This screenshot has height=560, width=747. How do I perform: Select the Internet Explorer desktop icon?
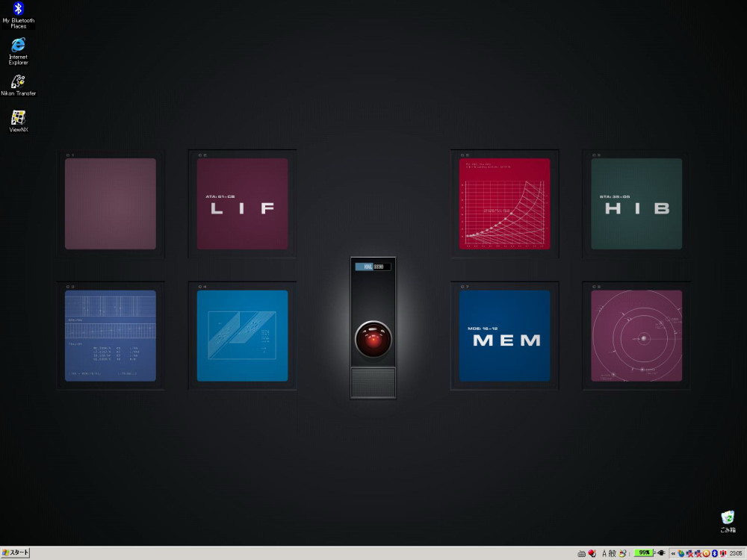tap(18, 52)
